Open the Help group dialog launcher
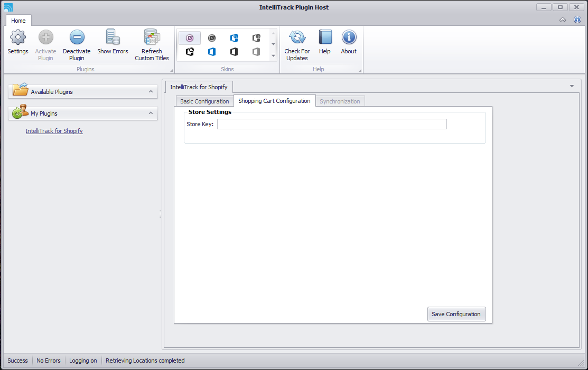The image size is (588, 370). [360, 70]
